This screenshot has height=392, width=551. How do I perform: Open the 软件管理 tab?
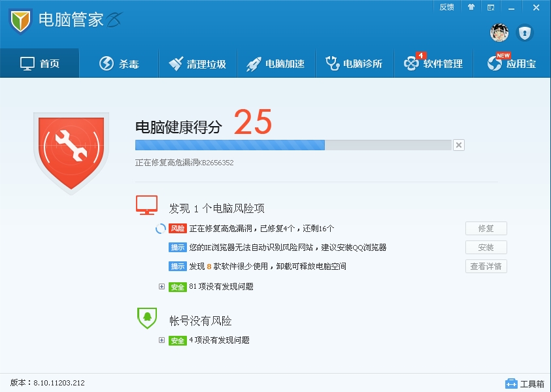(x=433, y=63)
